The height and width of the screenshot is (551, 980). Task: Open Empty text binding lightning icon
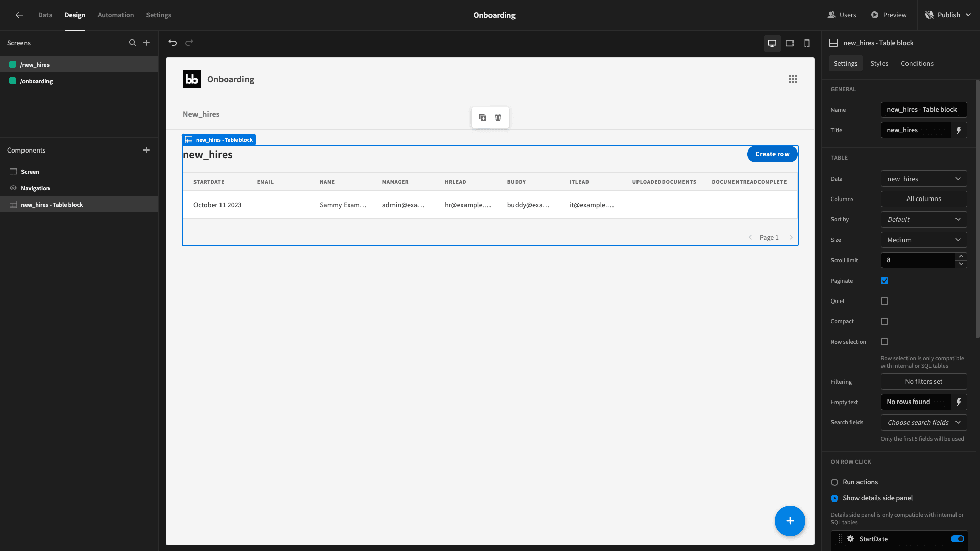[x=959, y=402]
